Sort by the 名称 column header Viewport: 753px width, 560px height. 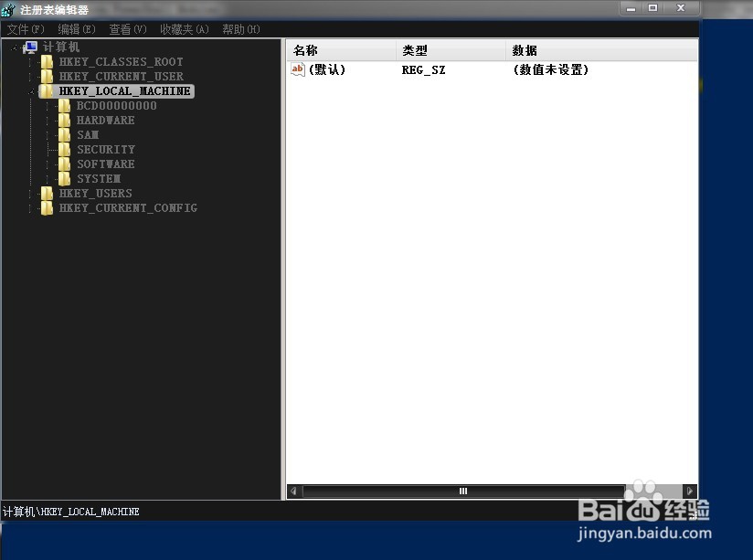coord(342,50)
